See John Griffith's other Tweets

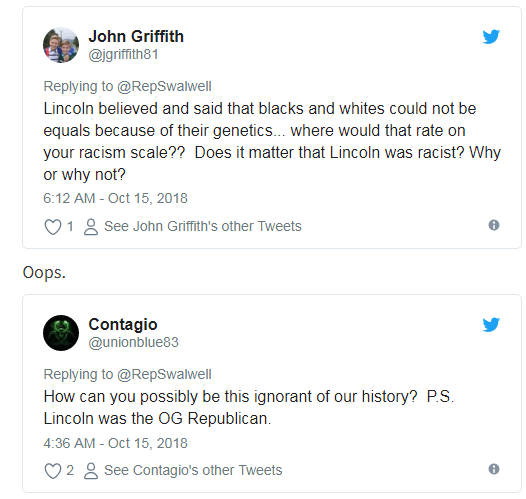pos(203,226)
